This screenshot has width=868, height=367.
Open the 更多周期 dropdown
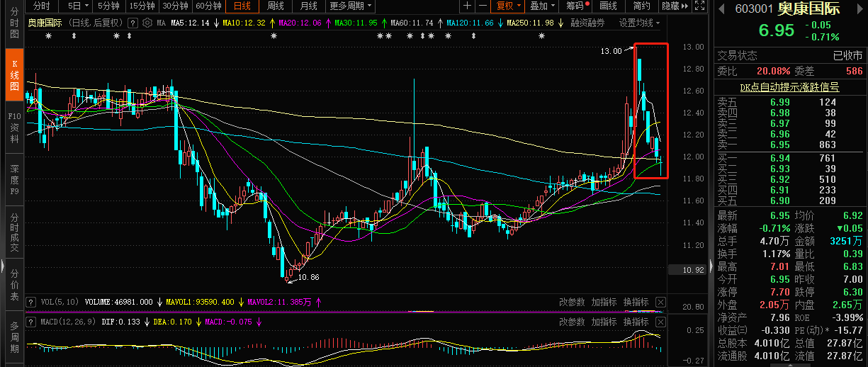[351, 6]
